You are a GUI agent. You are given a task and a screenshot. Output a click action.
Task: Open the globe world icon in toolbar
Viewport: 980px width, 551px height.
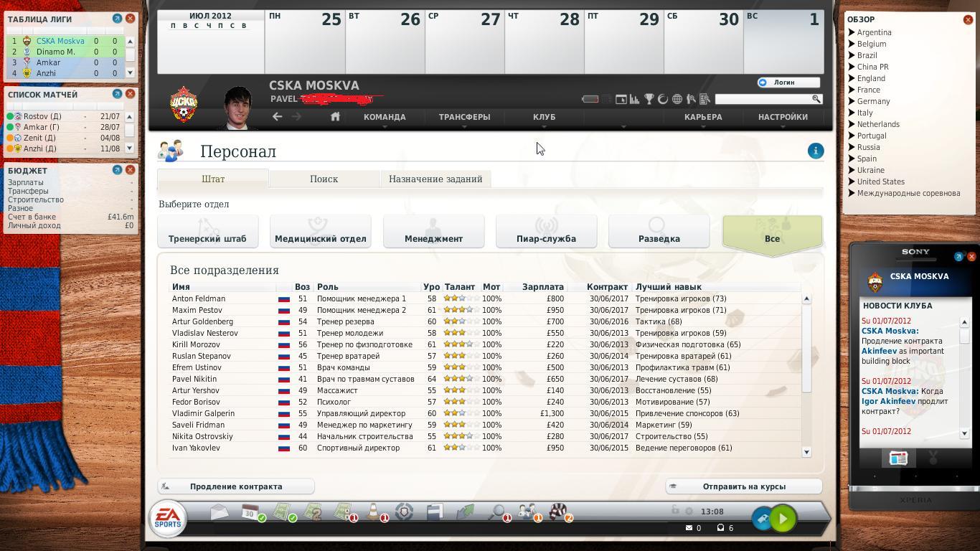(677, 99)
